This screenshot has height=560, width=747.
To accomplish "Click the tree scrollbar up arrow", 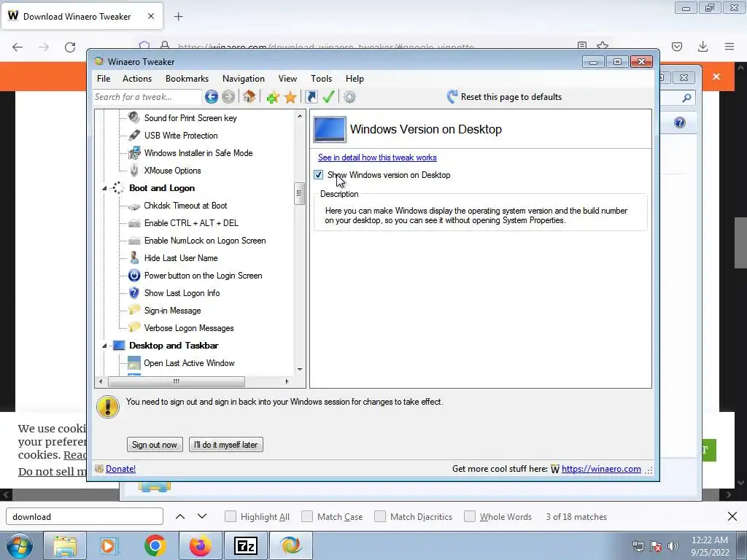I will [x=300, y=116].
